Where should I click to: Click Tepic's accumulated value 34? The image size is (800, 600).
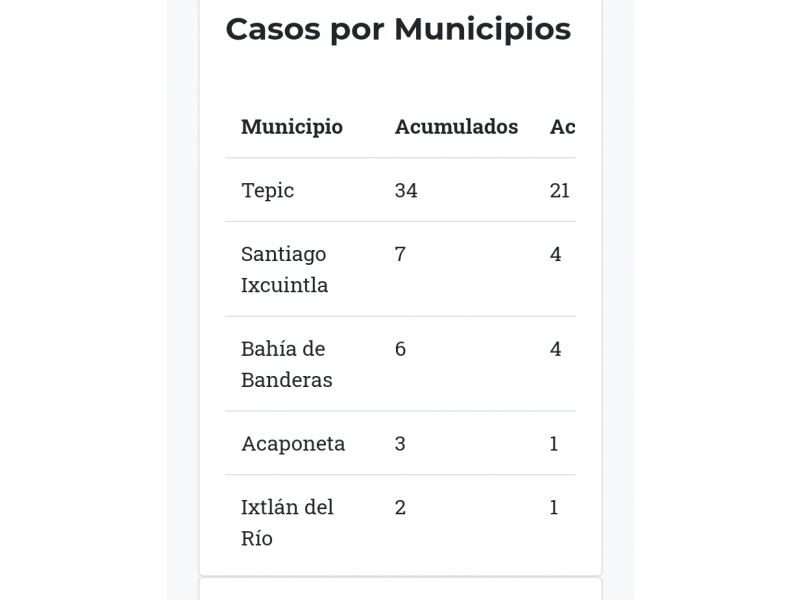406,190
